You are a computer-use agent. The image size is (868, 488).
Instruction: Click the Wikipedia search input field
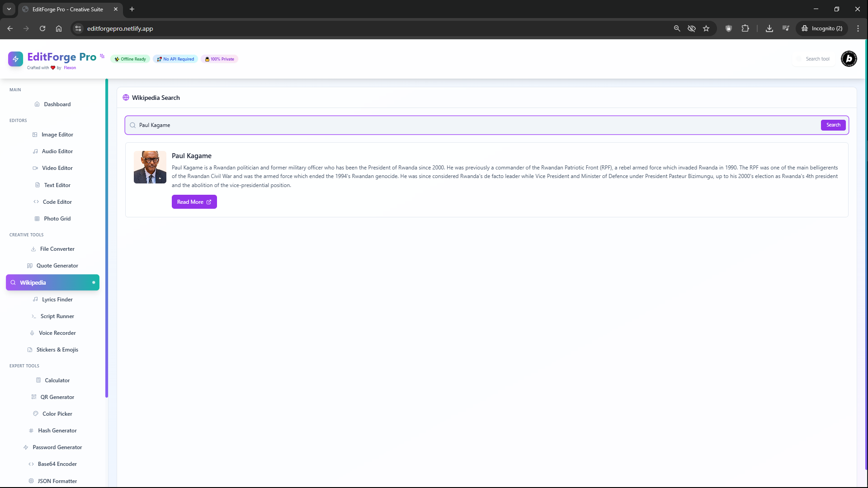point(475,125)
